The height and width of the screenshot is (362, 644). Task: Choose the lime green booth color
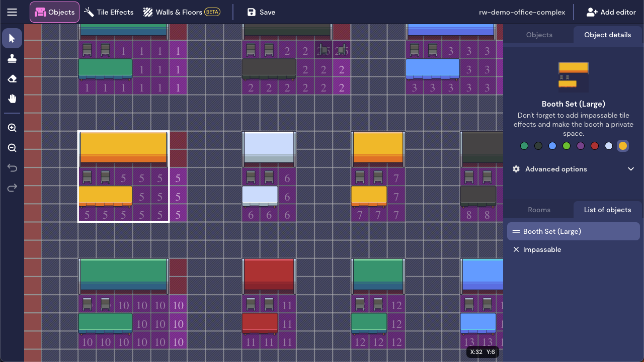pyautogui.click(x=567, y=146)
